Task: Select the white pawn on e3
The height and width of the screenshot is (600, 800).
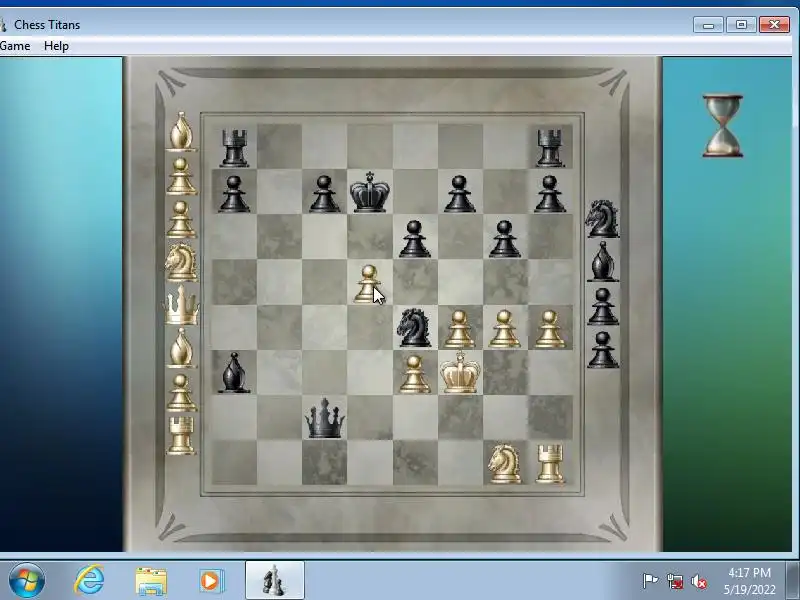Action: click(414, 374)
